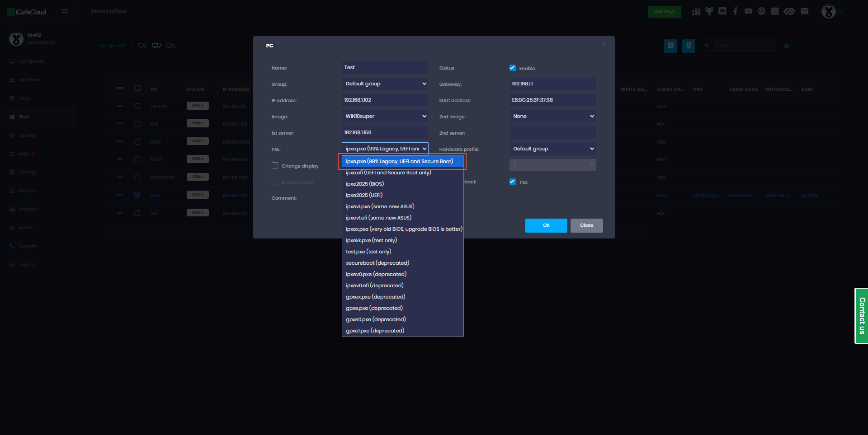Switch to the Computers tab

[x=112, y=45]
